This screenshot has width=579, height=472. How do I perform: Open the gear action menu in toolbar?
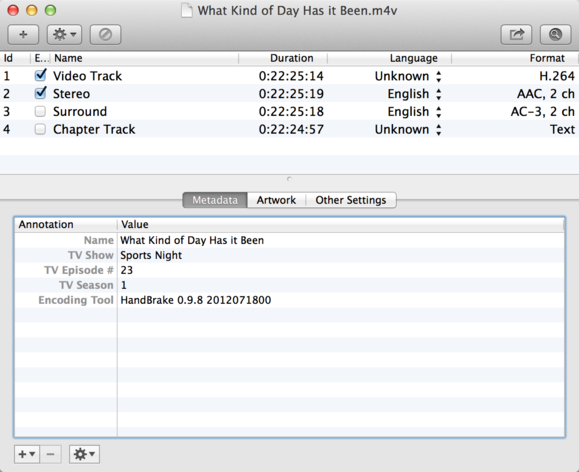tap(64, 34)
